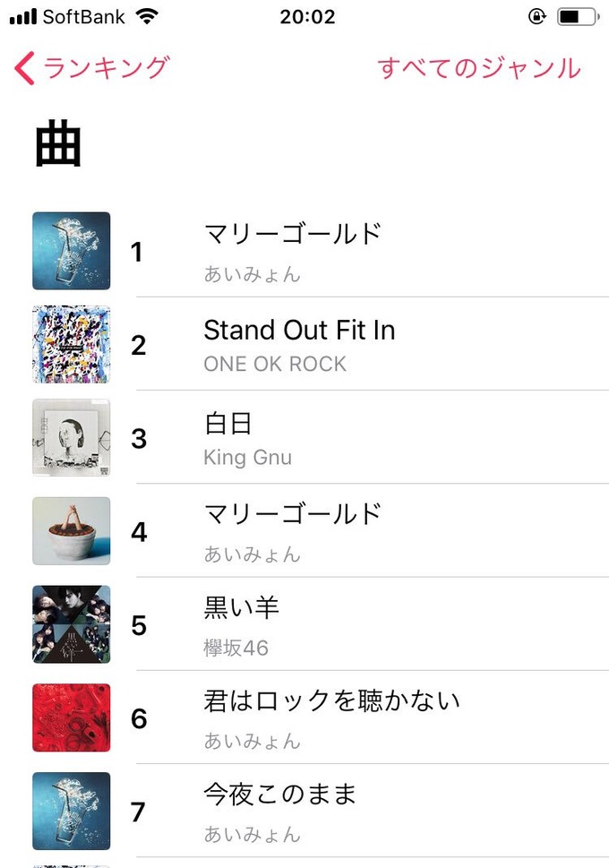Open the すべてのジャンル genre filter
This screenshot has width=609, height=868.
click(x=479, y=68)
